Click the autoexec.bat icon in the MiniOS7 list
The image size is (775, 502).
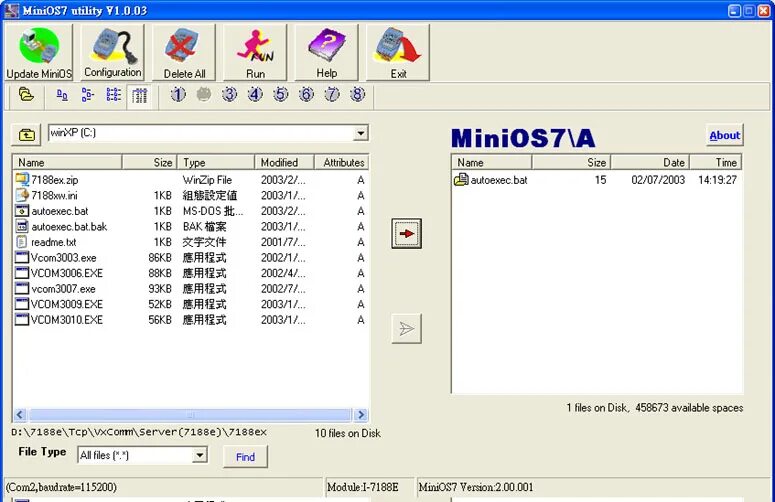pos(461,179)
